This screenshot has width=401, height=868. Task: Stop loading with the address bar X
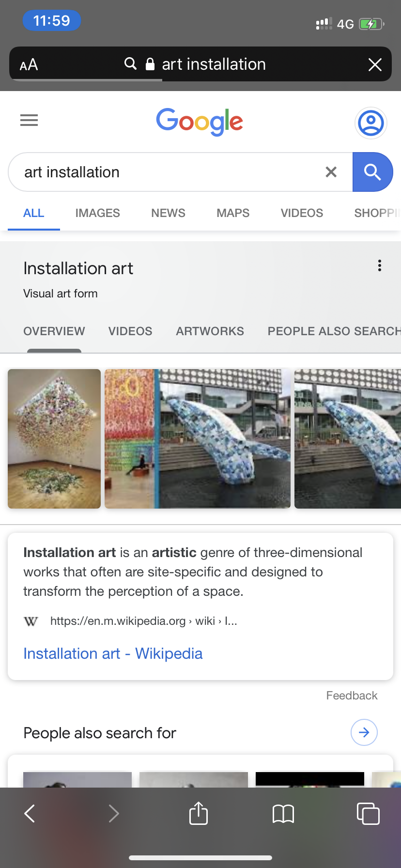pyautogui.click(x=375, y=64)
